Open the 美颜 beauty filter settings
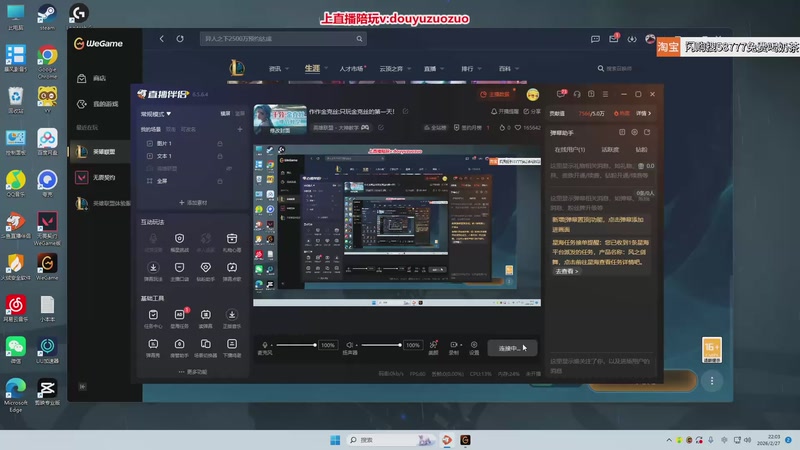The image size is (800, 450). click(x=433, y=347)
